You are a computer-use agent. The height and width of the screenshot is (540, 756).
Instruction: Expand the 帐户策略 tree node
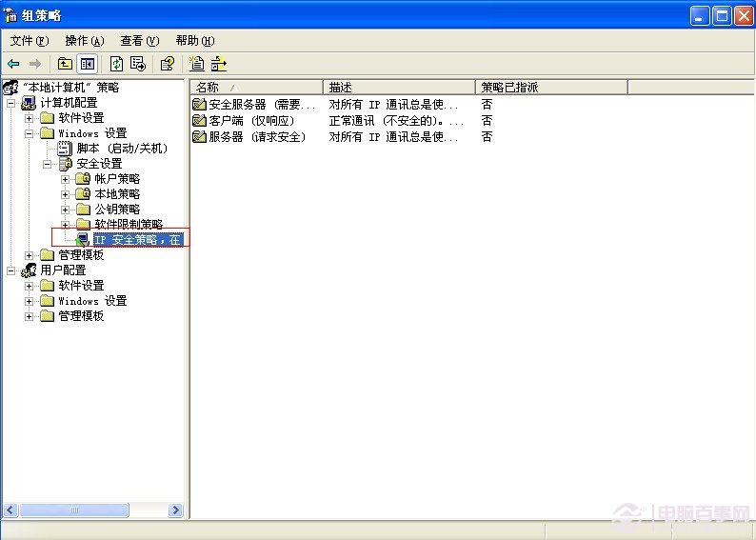(x=66, y=179)
